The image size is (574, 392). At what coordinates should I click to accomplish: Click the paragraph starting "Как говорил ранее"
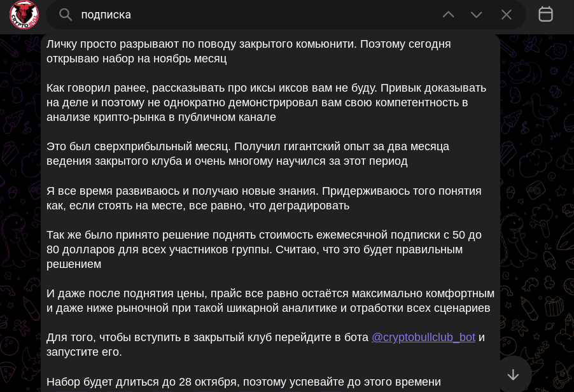[266, 102]
